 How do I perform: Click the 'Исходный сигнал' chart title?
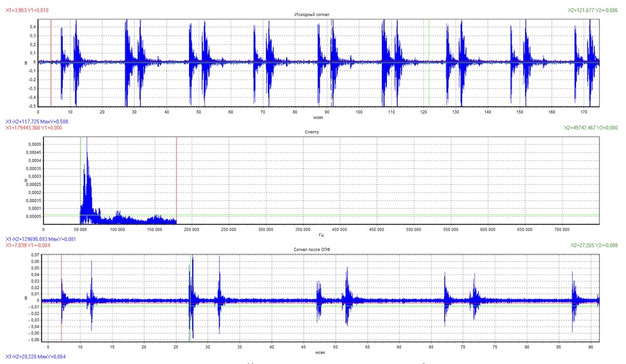tap(312, 14)
